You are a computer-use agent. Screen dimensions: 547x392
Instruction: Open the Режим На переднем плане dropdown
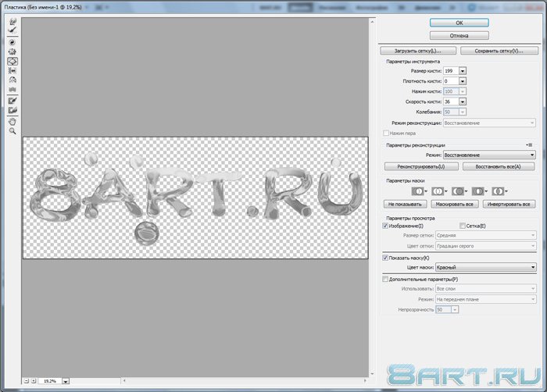(x=486, y=299)
